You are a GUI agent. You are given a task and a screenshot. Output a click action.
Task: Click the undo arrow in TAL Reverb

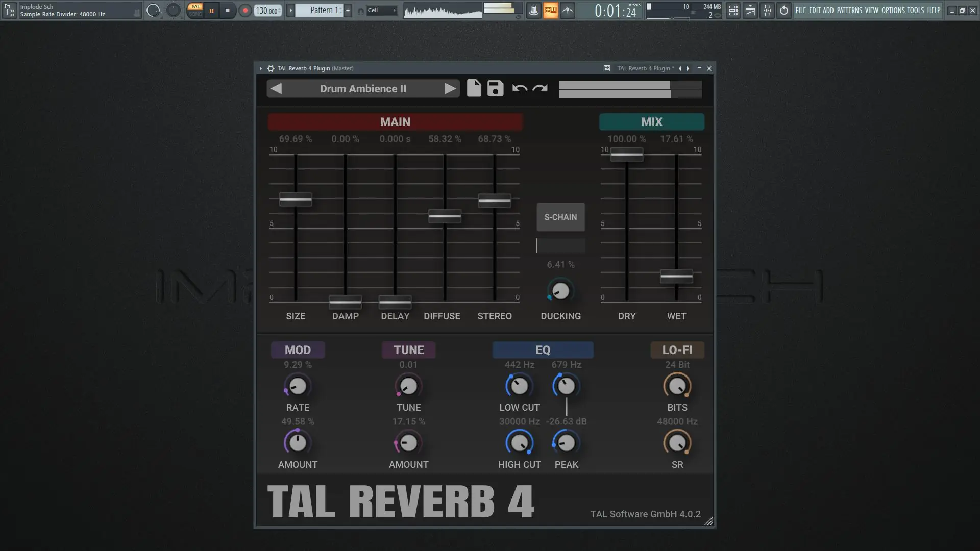click(519, 88)
